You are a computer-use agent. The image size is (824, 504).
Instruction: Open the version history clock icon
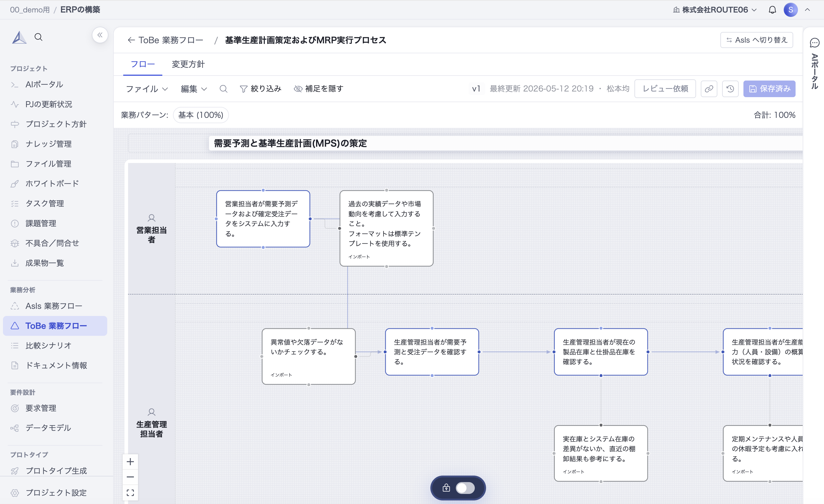(x=730, y=89)
